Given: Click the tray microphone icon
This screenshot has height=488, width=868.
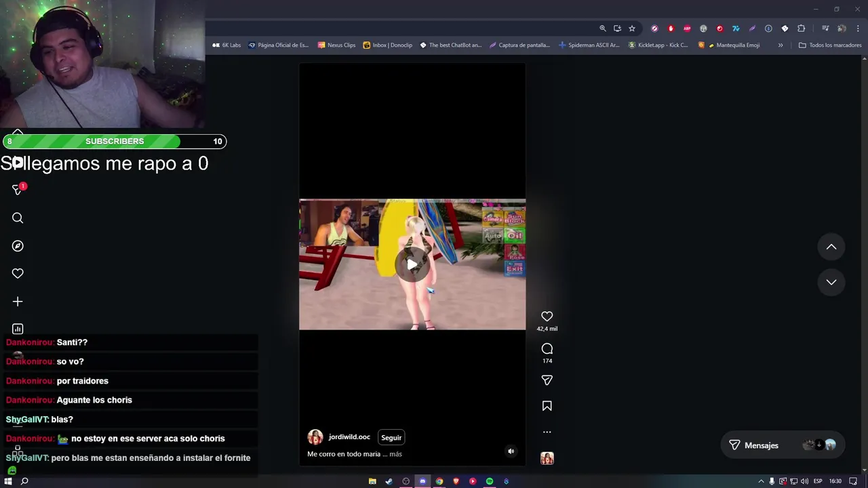Looking at the screenshot, I should [772, 481].
